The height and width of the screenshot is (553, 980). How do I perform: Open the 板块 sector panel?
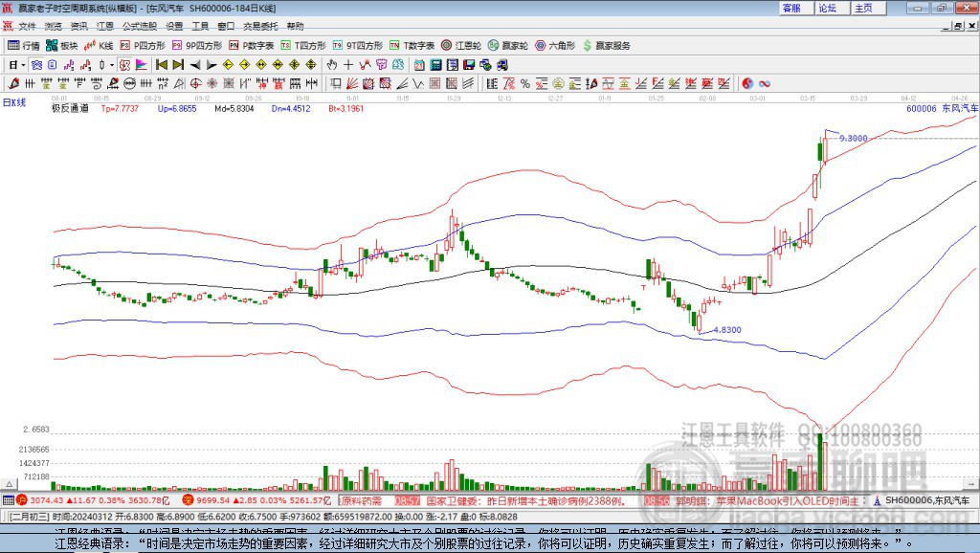tap(62, 45)
